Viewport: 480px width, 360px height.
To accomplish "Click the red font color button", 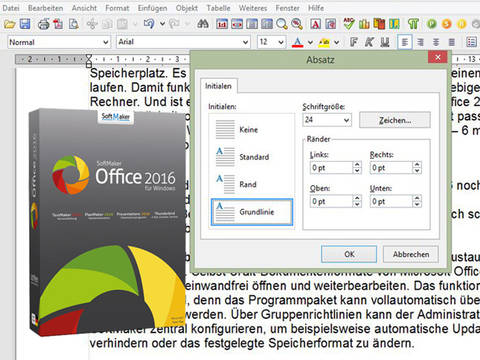I will [298, 42].
